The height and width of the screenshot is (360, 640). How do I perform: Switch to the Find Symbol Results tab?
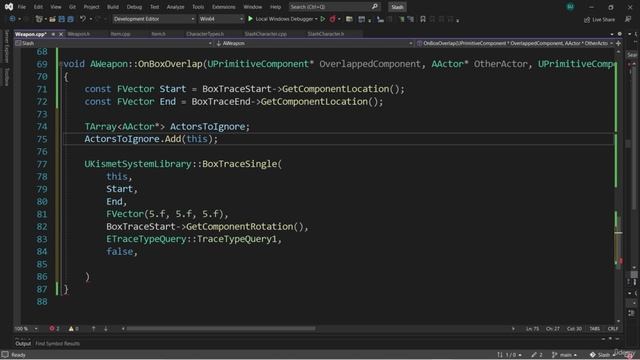click(x=58, y=344)
